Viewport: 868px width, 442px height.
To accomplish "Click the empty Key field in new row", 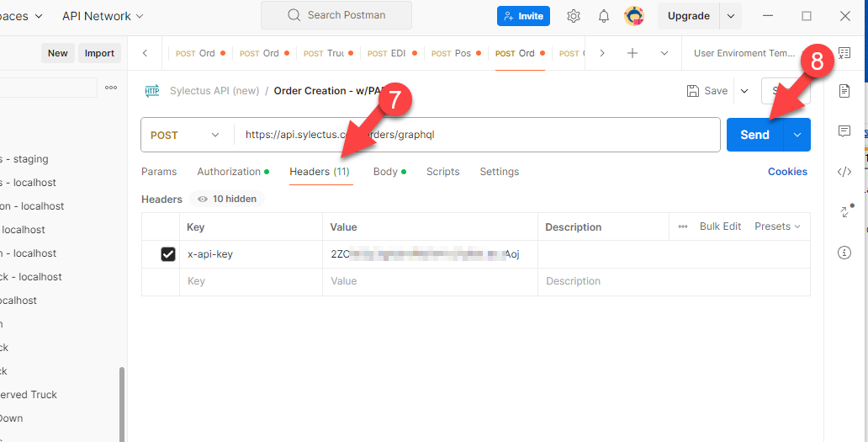I will point(251,281).
